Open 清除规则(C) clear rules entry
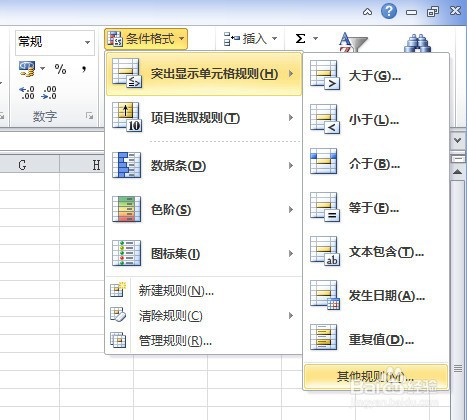Screen dimensions: 467x420 coord(204,315)
